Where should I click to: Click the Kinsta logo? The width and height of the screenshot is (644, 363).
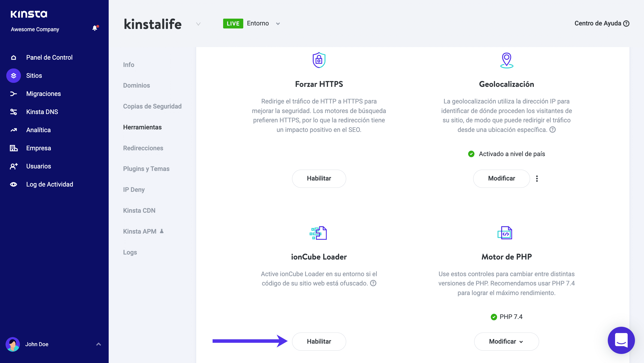29,14
